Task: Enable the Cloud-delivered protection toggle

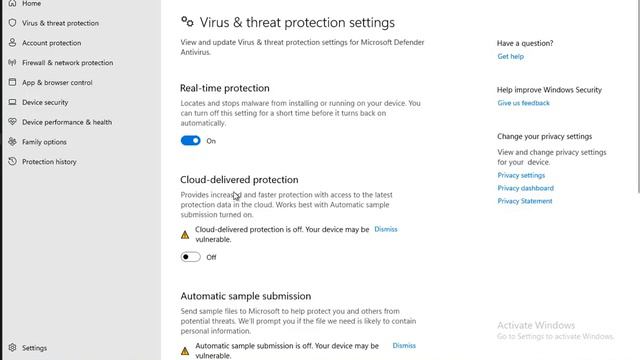Action: pyautogui.click(x=191, y=257)
